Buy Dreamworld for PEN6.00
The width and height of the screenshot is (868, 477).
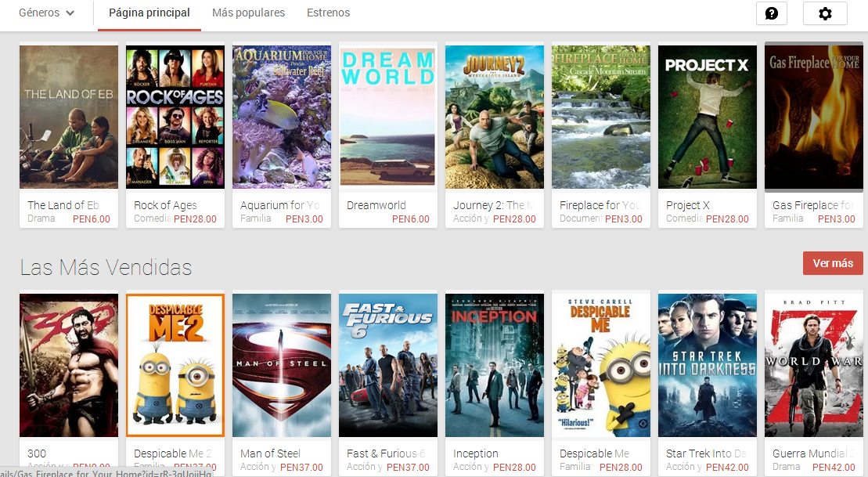[x=411, y=219]
